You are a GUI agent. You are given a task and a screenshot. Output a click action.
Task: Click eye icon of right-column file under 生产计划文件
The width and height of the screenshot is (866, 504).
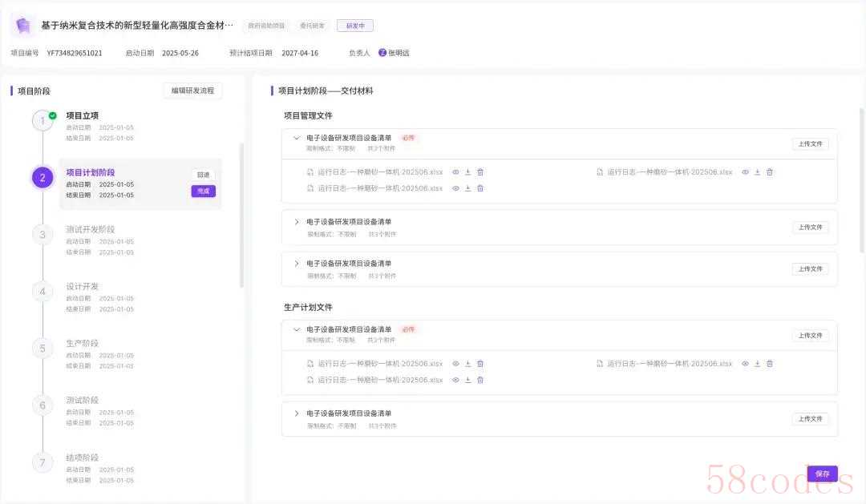[x=745, y=364]
